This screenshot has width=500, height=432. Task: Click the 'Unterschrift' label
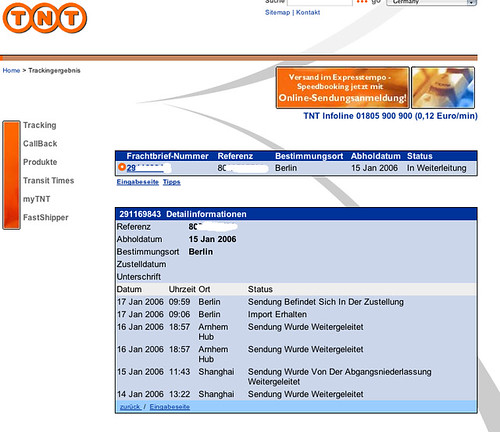point(139,277)
